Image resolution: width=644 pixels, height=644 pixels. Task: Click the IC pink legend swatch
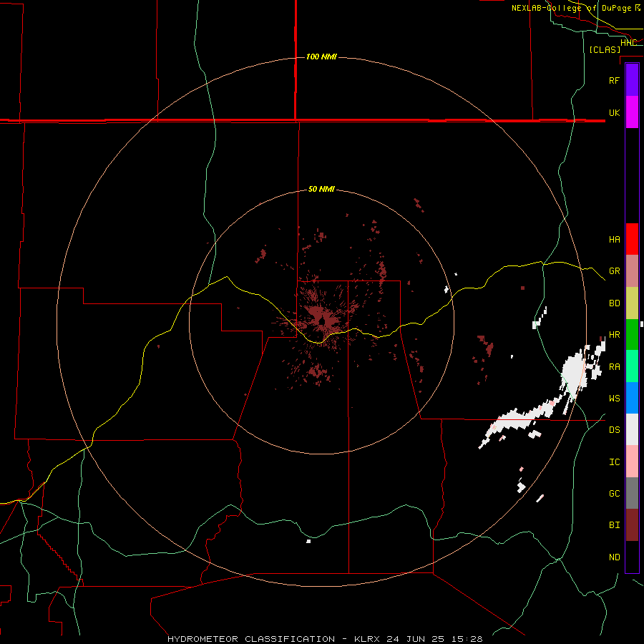(632, 462)
